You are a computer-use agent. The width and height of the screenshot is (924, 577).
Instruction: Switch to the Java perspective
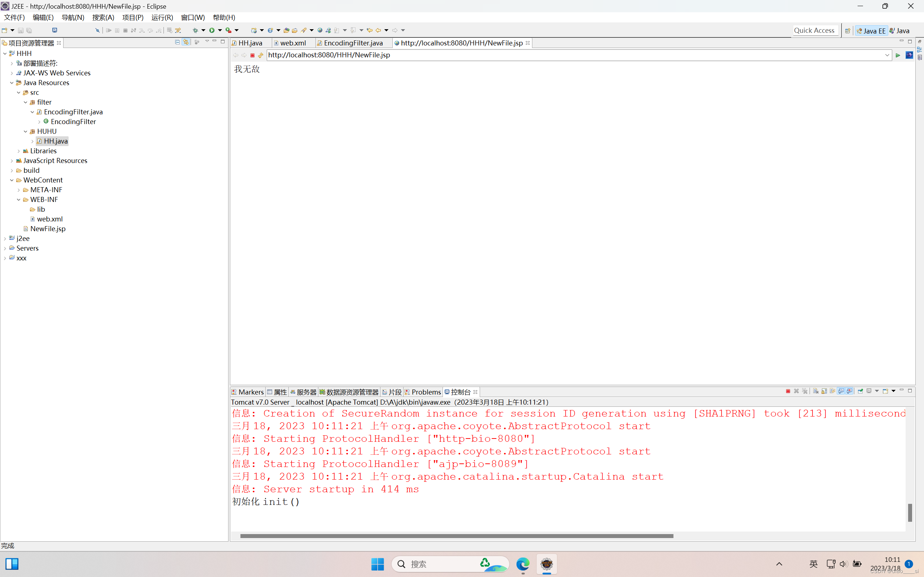point(899,31)
